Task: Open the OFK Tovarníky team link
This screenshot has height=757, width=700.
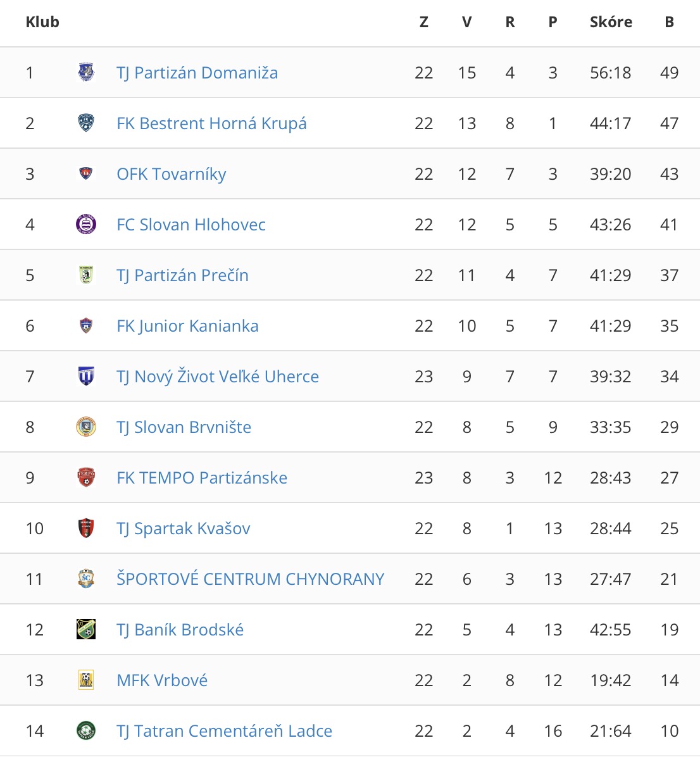Action: (x=172, y=174)
